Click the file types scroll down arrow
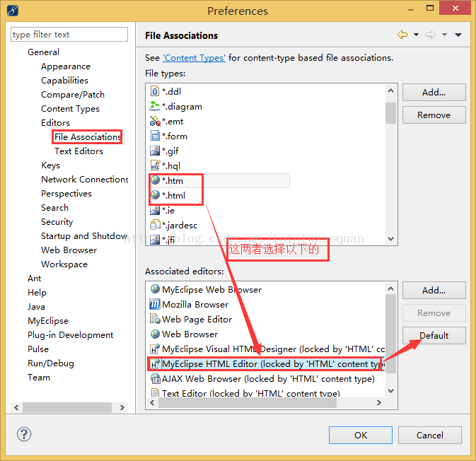This screenshot has width=476, height=461. (390, 239)
